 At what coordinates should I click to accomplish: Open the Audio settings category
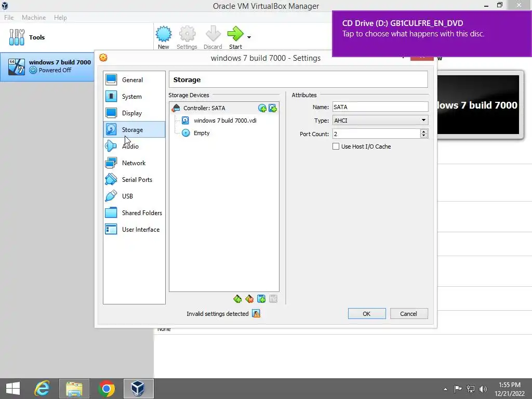134,146
